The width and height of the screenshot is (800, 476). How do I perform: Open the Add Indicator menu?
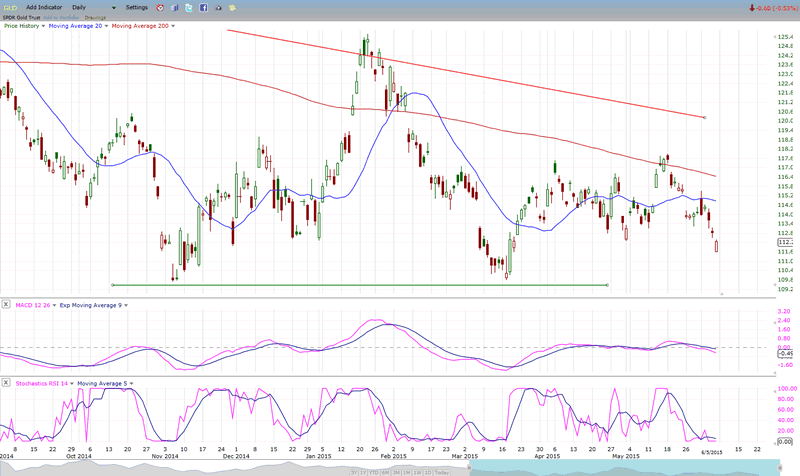tap(46, 7)
